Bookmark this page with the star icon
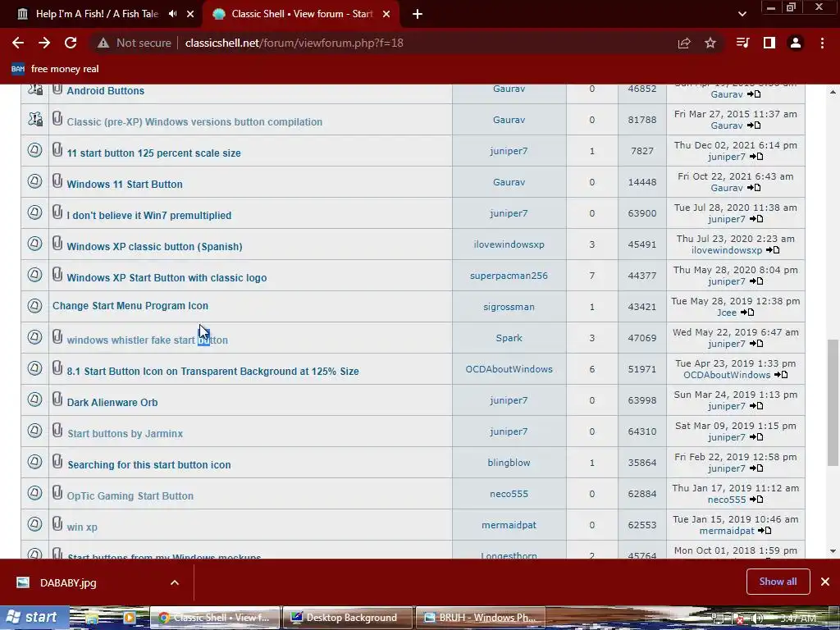 click(710, 43)
